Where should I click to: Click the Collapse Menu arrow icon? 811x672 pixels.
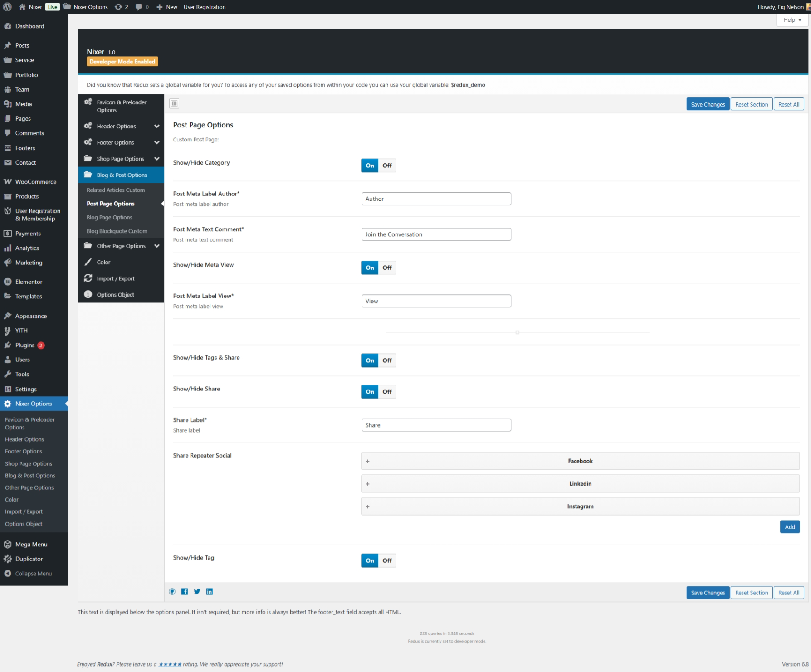pyautogui.click(x=8, y=573)
